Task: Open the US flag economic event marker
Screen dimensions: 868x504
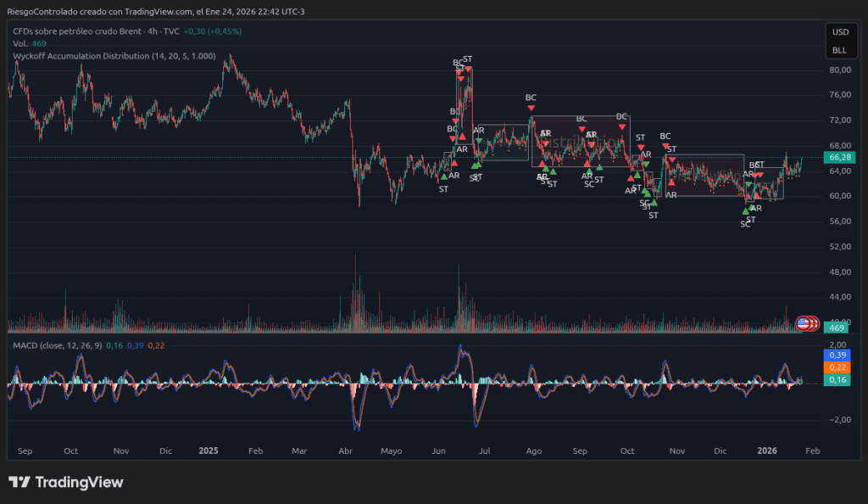Action: click(802, 323)
